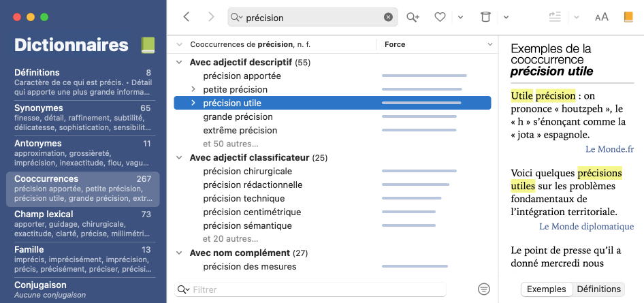
Task: Clear the search field text
Action: click(388, 17)
